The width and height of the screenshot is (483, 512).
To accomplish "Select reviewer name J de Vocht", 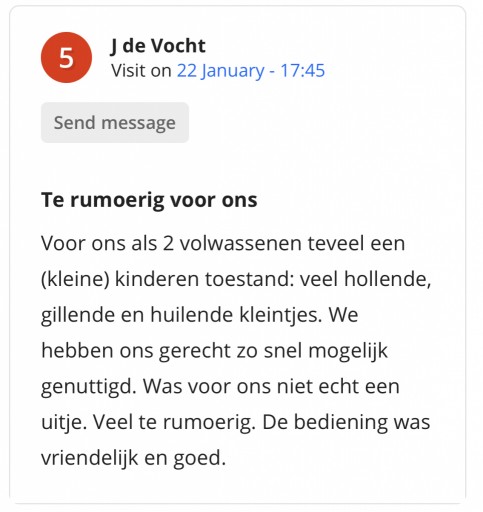I will 158,46.
